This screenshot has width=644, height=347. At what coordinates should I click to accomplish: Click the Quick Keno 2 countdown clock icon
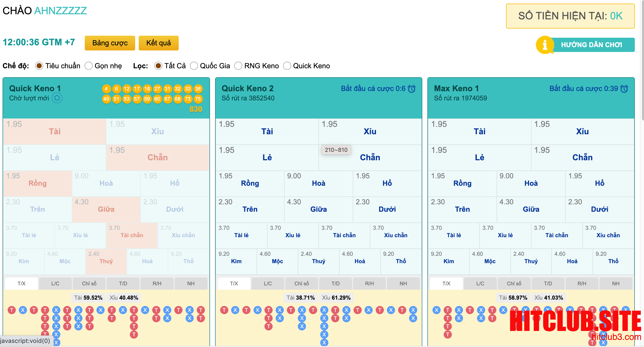pyautogui.click(x=412, y=89)
